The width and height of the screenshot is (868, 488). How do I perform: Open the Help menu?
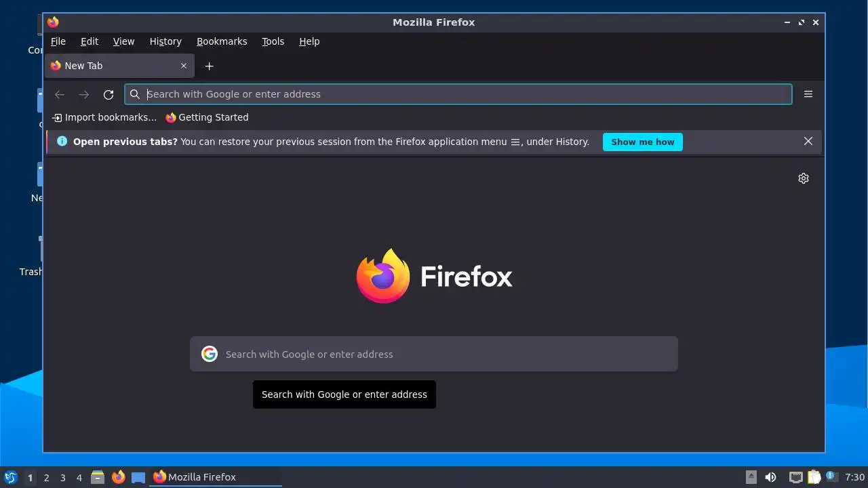coord(309,41)
